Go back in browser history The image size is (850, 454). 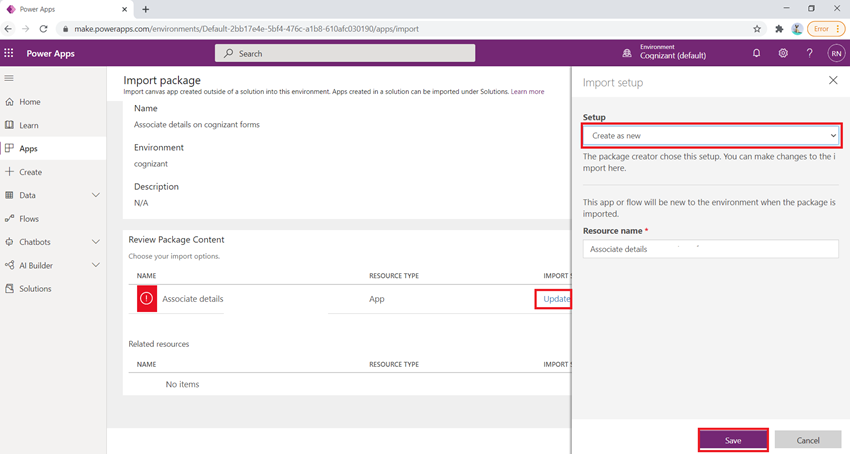[x=8, y=29]
